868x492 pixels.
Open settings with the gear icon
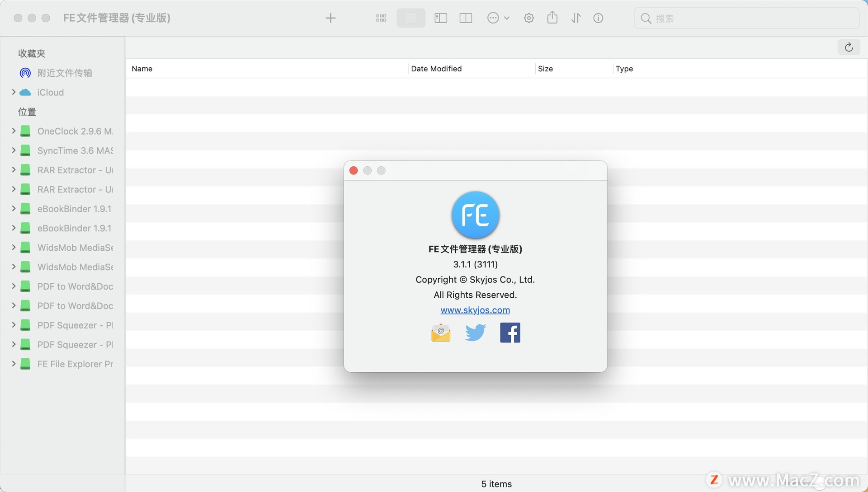529,18
